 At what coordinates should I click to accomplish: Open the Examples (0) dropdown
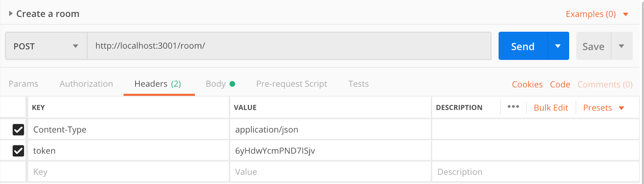point(597,14)
